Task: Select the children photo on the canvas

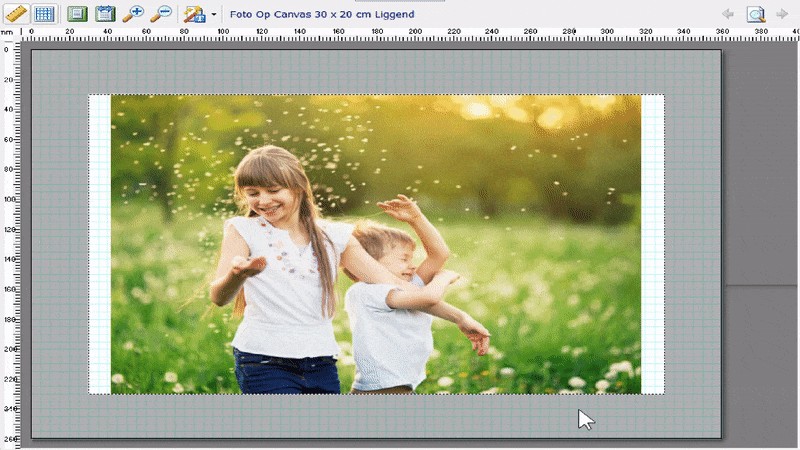Action: pyautogui.click(x=375, y=244)
